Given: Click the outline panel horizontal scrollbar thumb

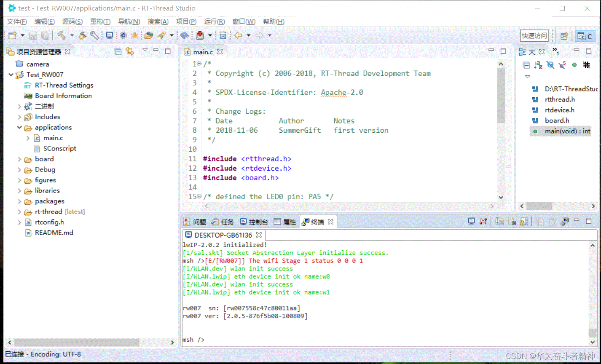Looking at the screenshot, I should (x=539, y=206).
